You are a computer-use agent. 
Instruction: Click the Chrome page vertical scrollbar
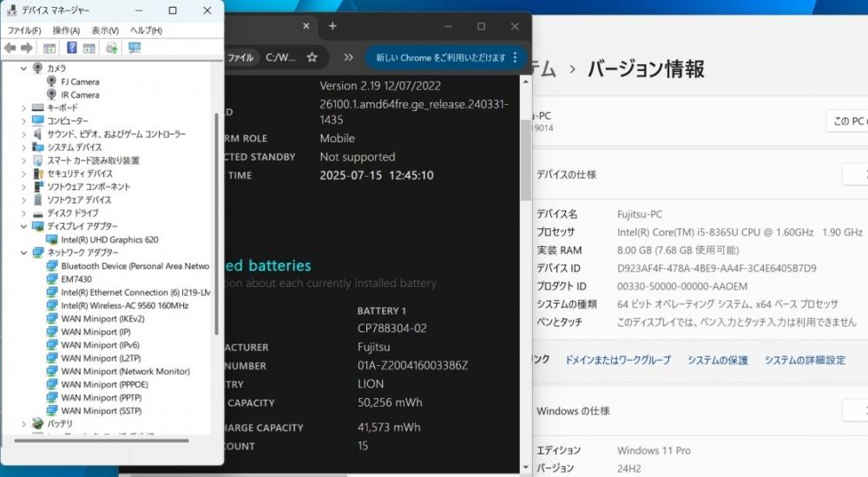(x=525, y=160)
